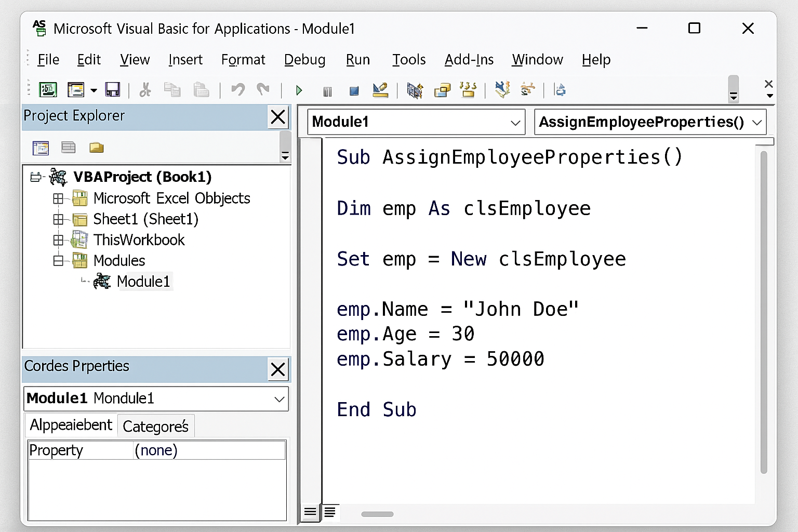The width and height of the screenshot is (798, 532).
Task: Select the Property name cell
Action: click(x=81, y=450)
